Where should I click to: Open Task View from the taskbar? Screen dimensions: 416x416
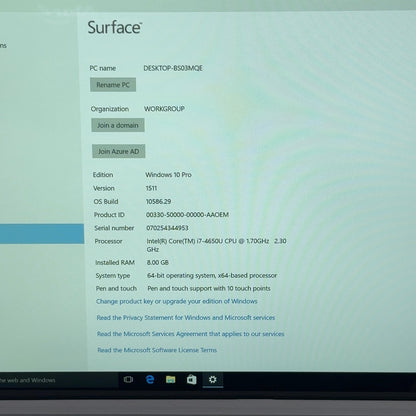click(x=128, y=380)
